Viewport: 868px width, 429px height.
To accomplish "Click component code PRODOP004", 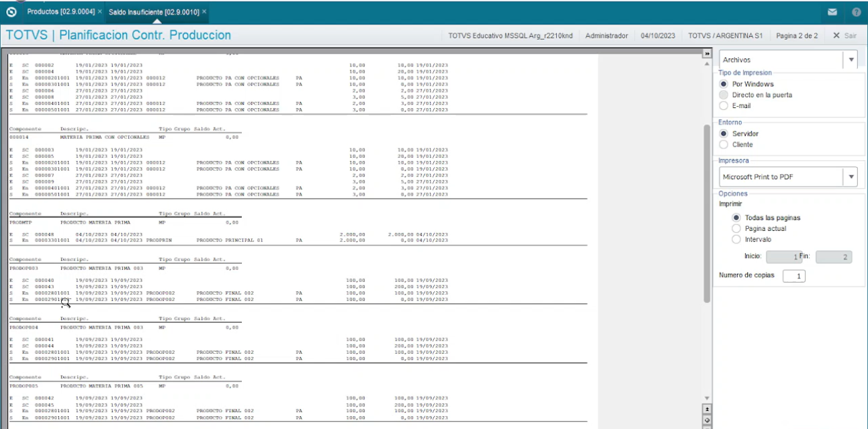I will click(23, 327).
